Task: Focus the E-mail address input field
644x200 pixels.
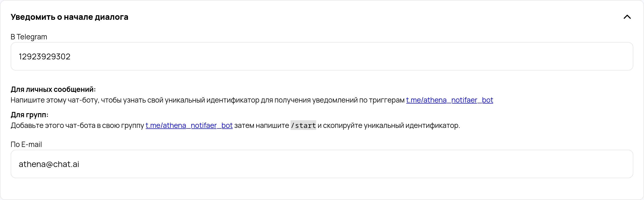Action: 321,164
